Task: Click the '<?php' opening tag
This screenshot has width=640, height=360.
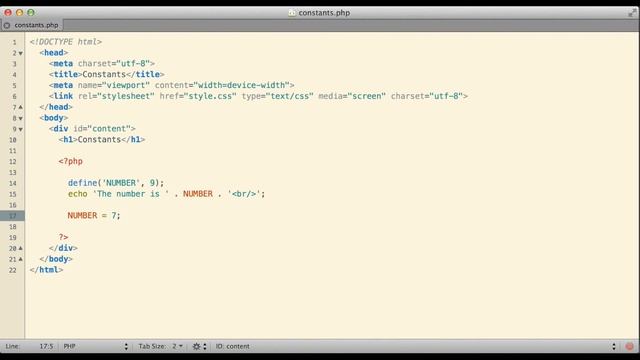Action: (70, 161)
